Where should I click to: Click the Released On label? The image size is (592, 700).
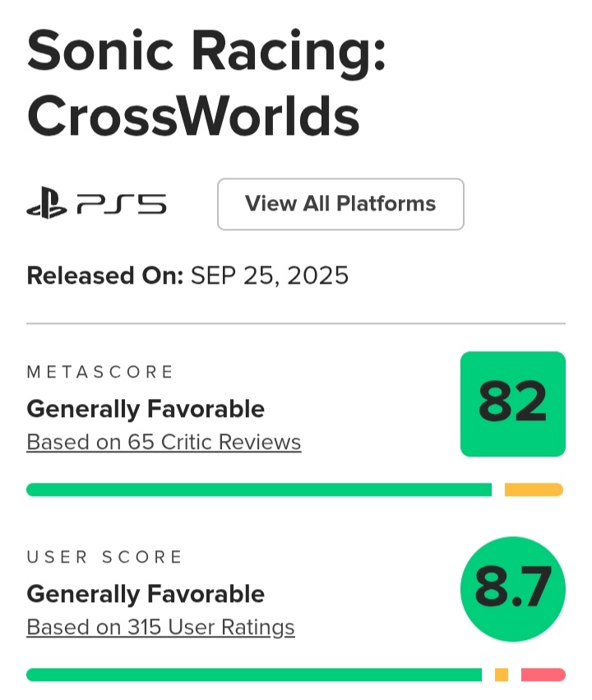click(x=104, y=276)
